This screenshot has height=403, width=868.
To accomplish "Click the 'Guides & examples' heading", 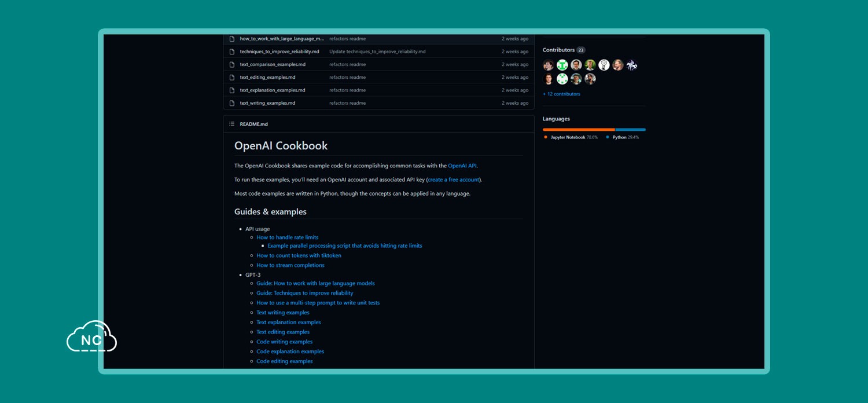I will click(270, 212).
